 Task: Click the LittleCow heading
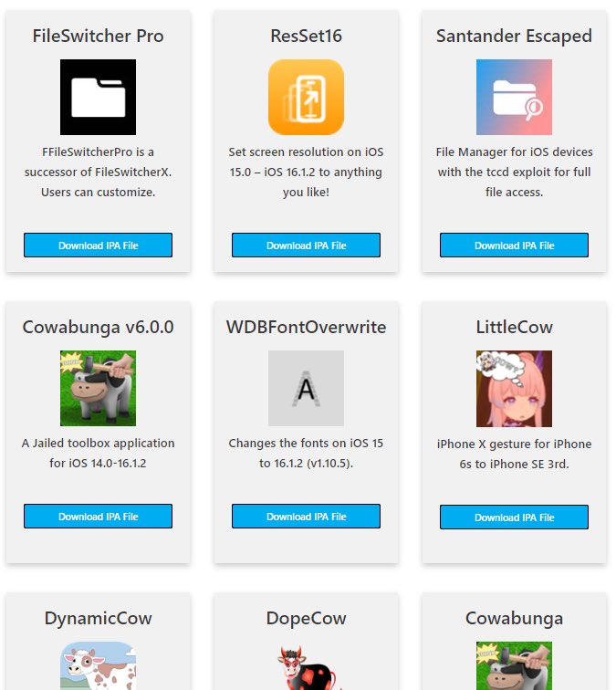click(x=514, y=328)
